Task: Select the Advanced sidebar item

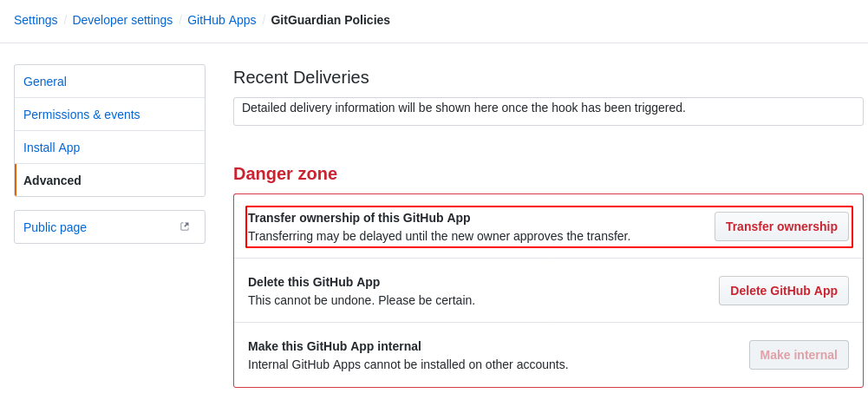Action: tap(109, 180)
